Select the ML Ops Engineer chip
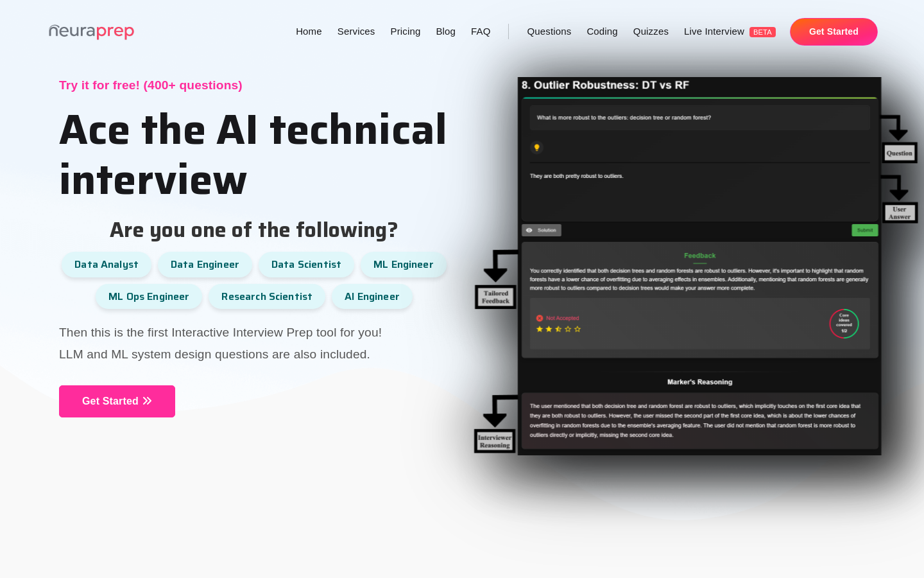Image resolution: width=924 pixels, height=578 pixels. coord(149,297)
